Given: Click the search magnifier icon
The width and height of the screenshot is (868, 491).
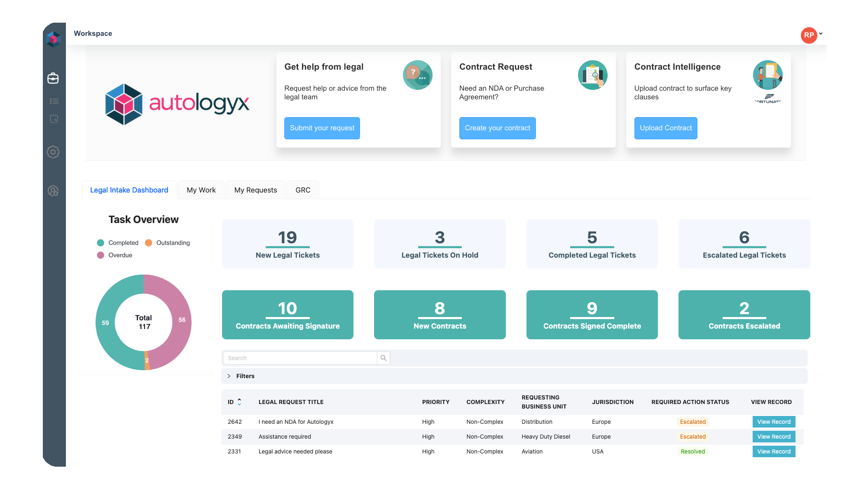Looking at the screenshot, I should pyautogui.click(x=384, y=358).
